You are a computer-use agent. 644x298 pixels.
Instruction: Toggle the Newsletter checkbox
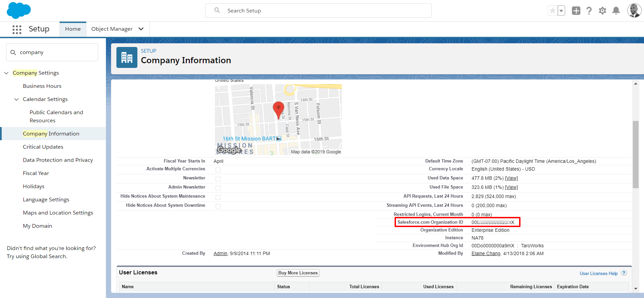218,179
